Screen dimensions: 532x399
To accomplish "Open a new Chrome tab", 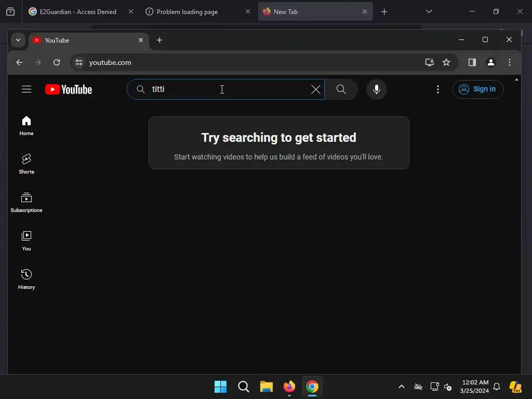I will click(x=159, y=40).
